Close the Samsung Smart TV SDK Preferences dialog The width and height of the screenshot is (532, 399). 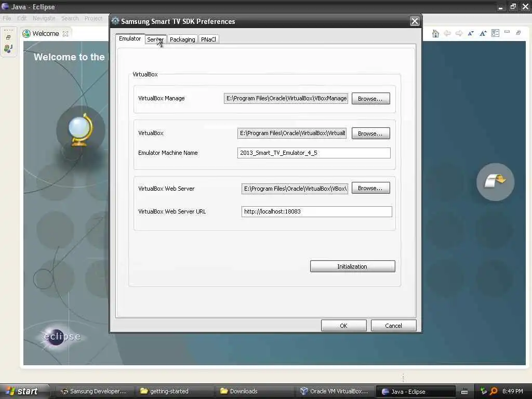click(415, 21)
